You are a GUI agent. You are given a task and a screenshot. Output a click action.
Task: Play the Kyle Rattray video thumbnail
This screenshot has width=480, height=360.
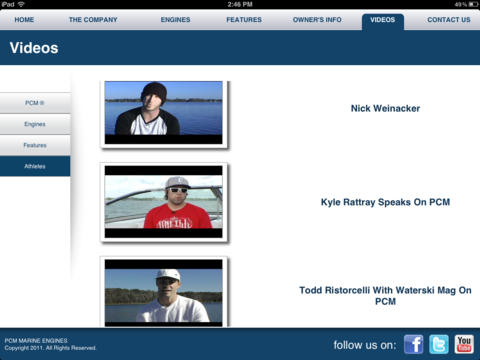click(x=164, y=202)
